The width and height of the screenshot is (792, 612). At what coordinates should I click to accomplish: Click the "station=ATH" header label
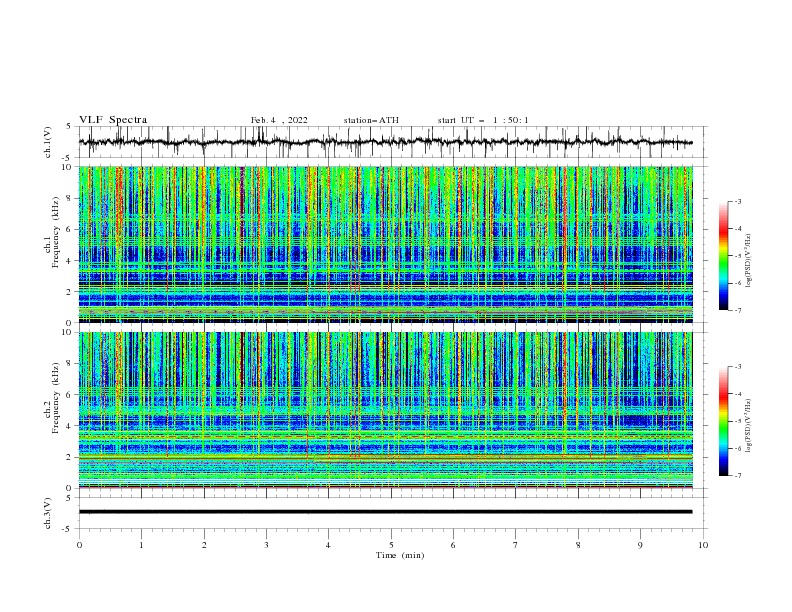371,120
